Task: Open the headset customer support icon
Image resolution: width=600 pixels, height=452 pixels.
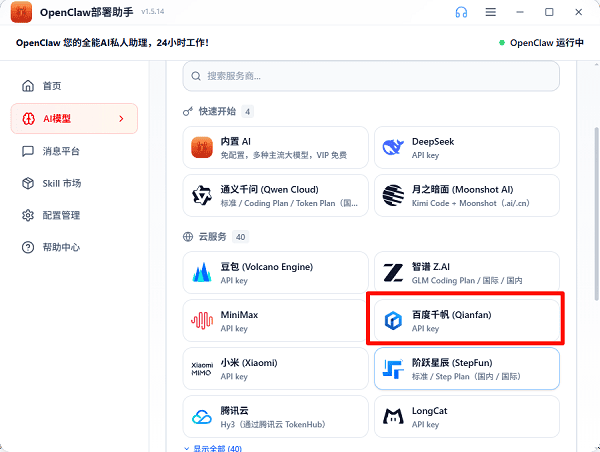Action: 461,12
